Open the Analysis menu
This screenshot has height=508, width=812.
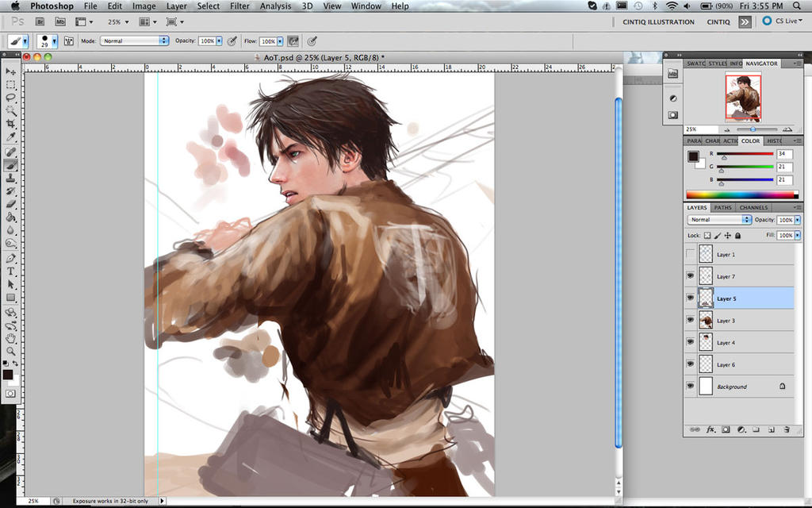pos(275,6)
